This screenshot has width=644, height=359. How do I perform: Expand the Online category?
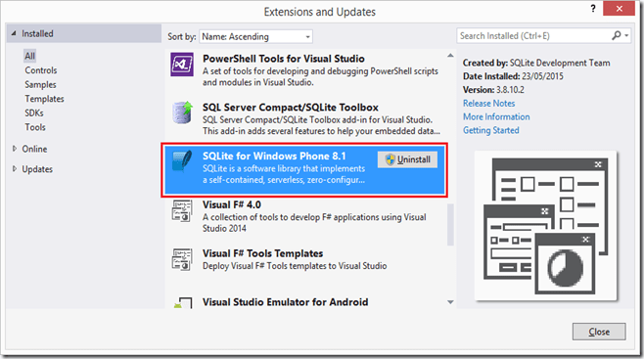tap(15, 149)
